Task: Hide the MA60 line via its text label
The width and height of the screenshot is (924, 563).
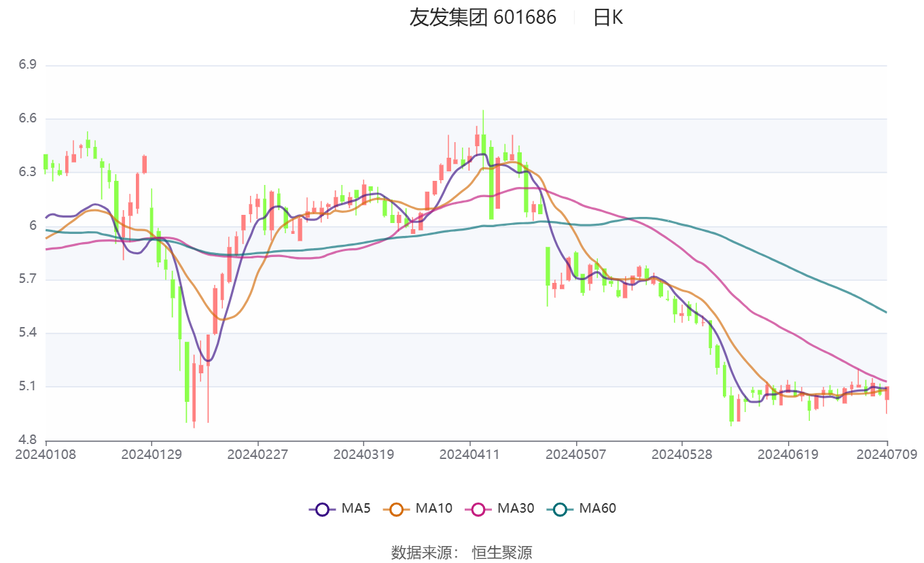Action: (597, 508)
